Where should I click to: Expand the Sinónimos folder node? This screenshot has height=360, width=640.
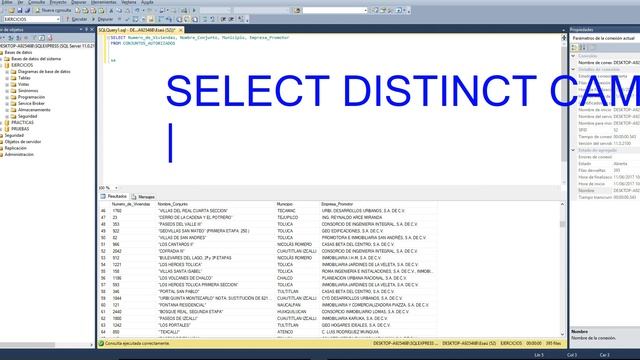[7, 91]
